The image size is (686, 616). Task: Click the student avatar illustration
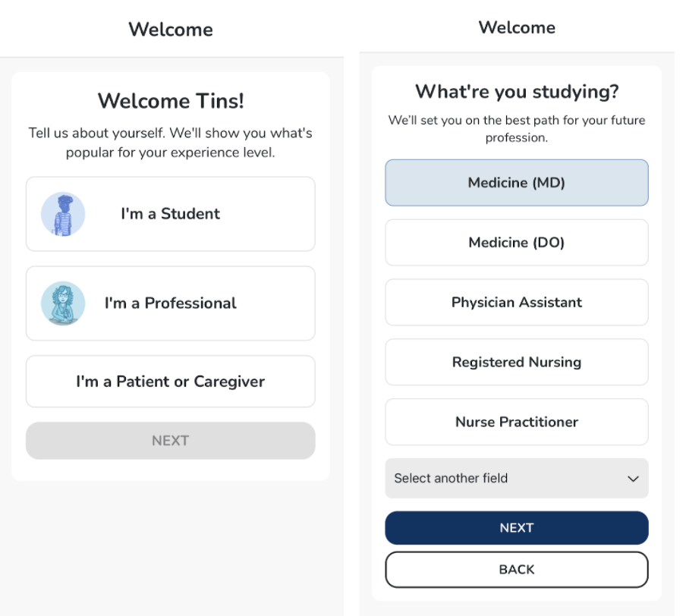(63, 214)
